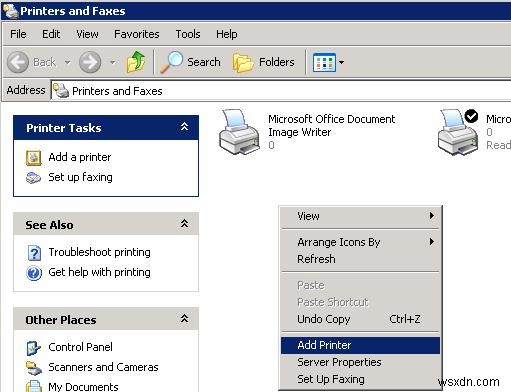Open the File menu
This screenshot has height=392, width=511.
pos(18,34)
